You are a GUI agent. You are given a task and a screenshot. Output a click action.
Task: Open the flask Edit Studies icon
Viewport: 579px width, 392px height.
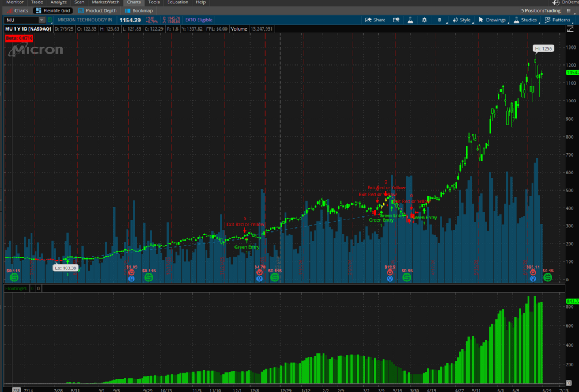410,20
